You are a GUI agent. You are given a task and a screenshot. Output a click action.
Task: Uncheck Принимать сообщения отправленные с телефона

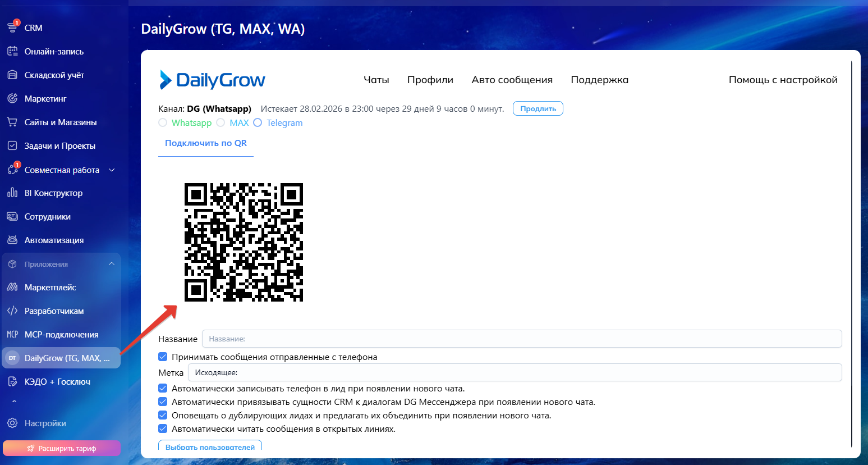(163, 357)
